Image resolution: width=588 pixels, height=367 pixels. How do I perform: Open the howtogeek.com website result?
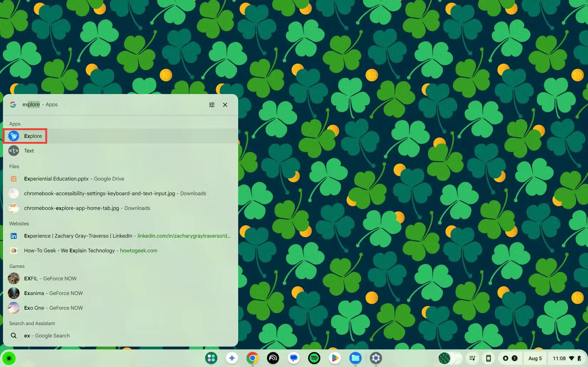tap(90, 250)
